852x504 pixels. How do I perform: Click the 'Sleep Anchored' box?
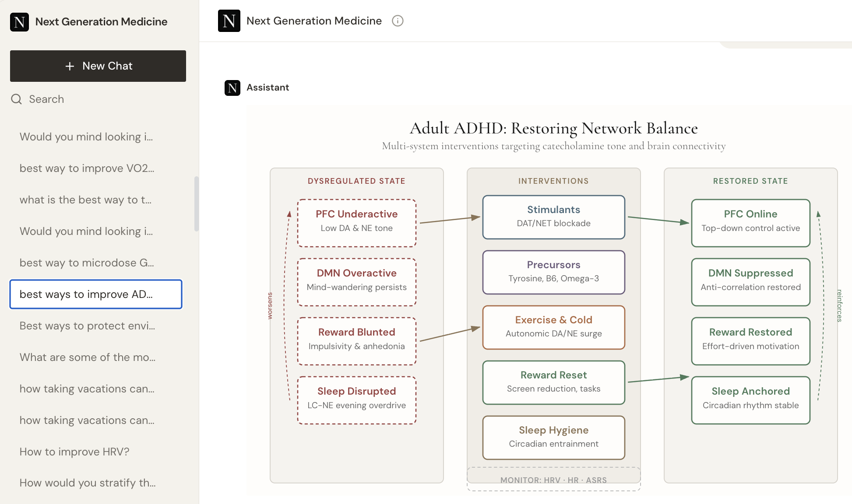(x=751, y=400)
